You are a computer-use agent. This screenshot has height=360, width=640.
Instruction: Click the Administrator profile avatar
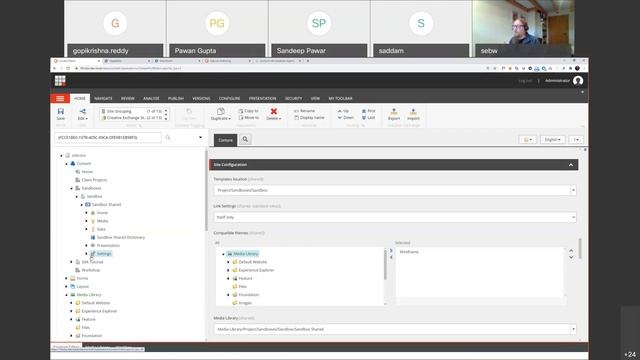578,81
